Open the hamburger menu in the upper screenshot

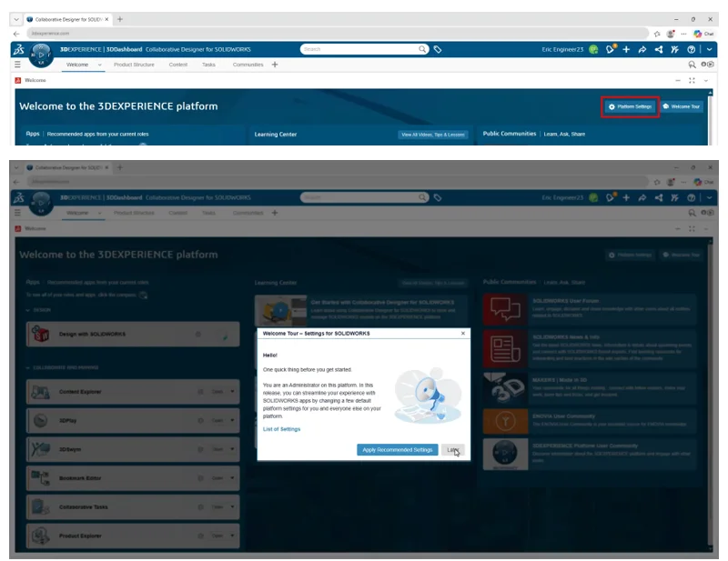pos(17,65)
